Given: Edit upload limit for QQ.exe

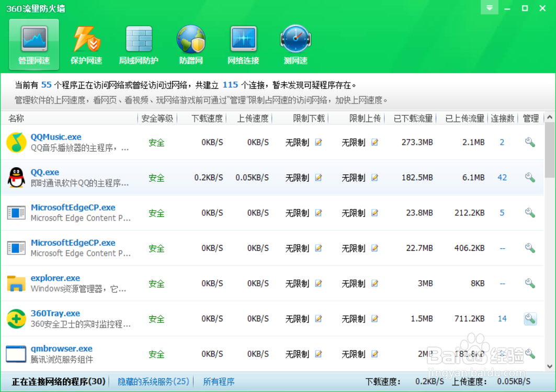Looking at the screenshot, I should (375, 178).
